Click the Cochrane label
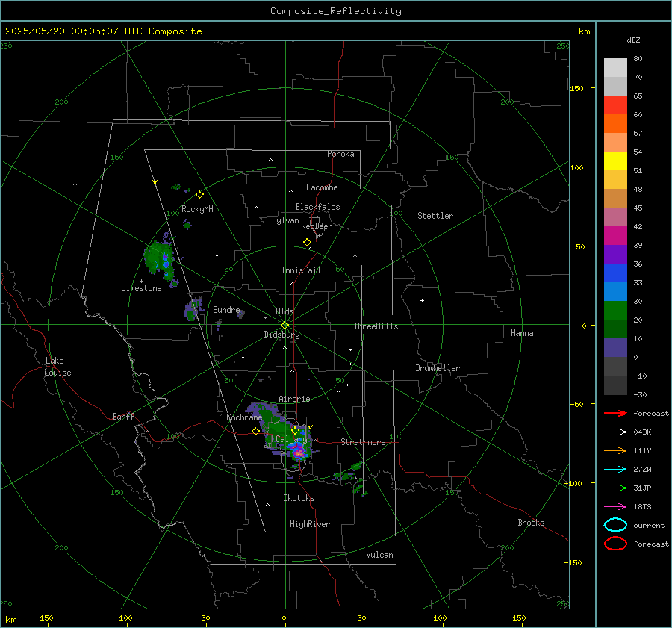This screenshot has height=628, width=672. tap(244, 417)
